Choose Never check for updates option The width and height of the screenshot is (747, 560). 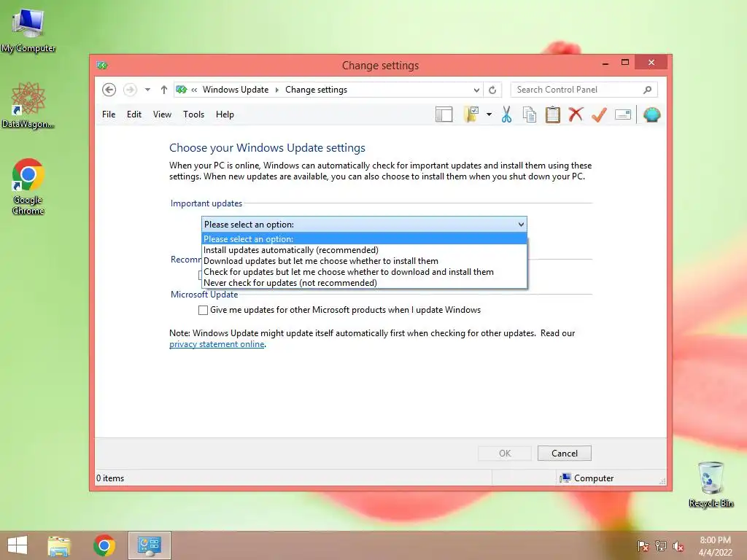click(x=365, y=283)
